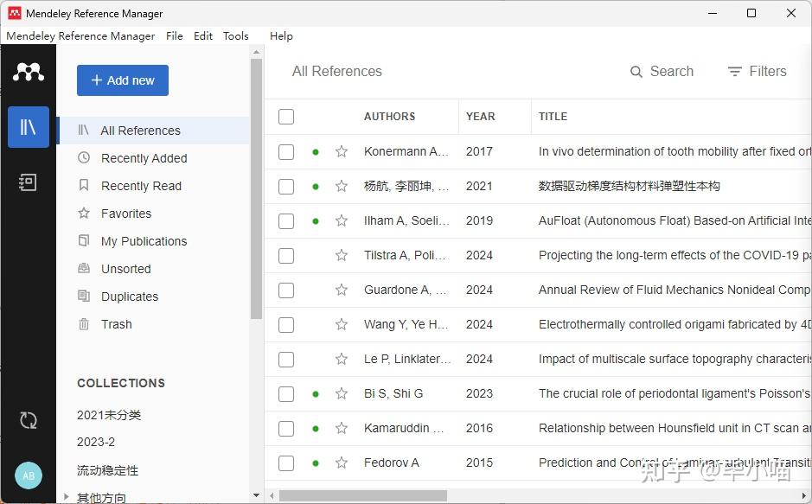Check the Ilham A 2019 row checkbox
This screenshot has height=504, width=812.
click(x=286, y=221)
